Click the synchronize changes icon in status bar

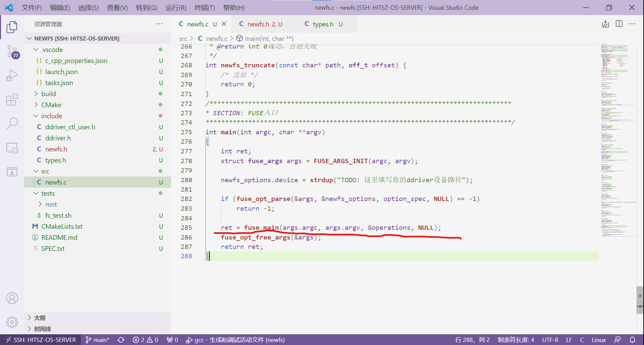click(121, 340)
